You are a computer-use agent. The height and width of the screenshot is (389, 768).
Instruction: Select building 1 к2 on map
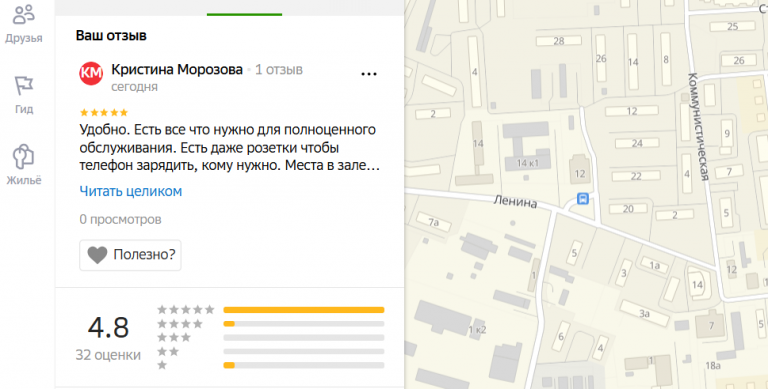(477, 330)
